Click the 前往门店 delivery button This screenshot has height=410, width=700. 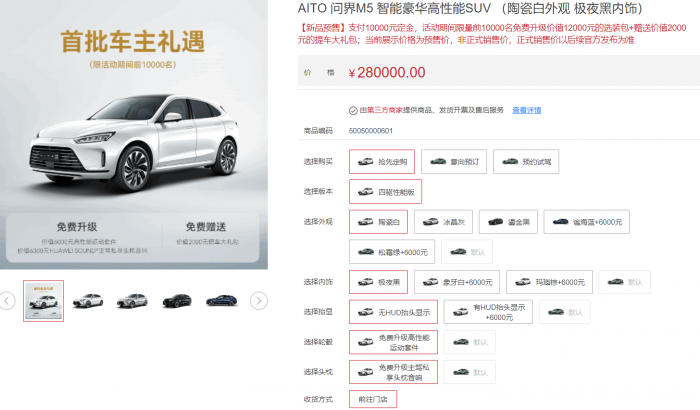coord(373,399)
